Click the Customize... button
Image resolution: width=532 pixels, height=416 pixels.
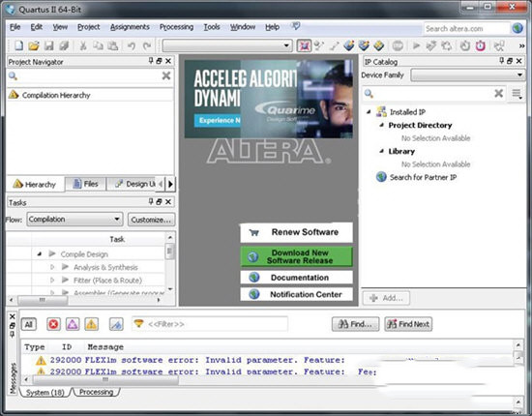[151, 220]
